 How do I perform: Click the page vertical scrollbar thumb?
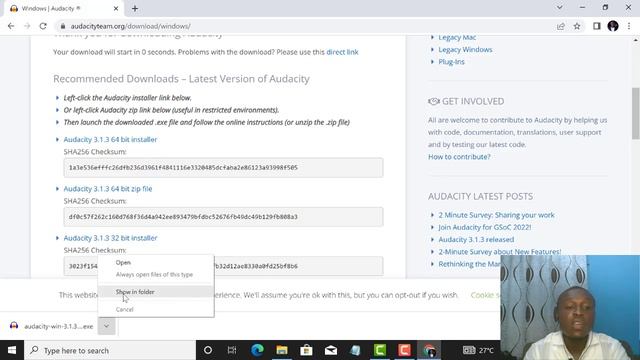[x=636, y=113]
